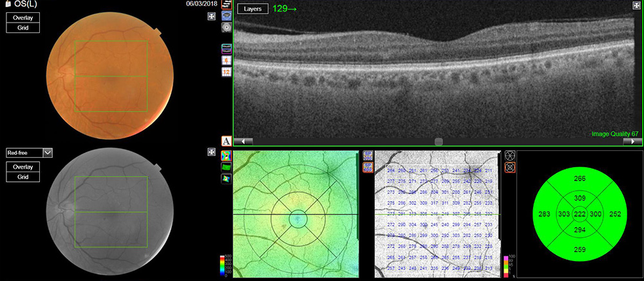The height and width of the screenshot is (281, 644).
Task: Click the 6-grid layout icon
Action: coord(227,59)
